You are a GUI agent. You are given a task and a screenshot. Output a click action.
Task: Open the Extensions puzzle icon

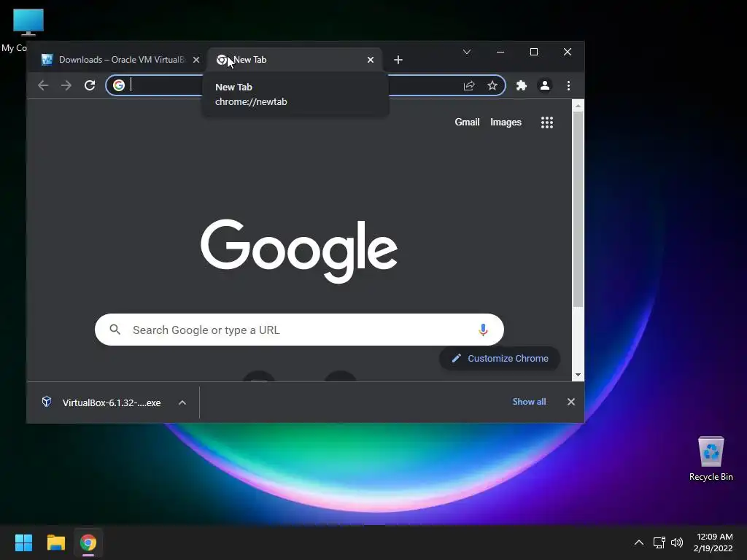click(522, 85)
